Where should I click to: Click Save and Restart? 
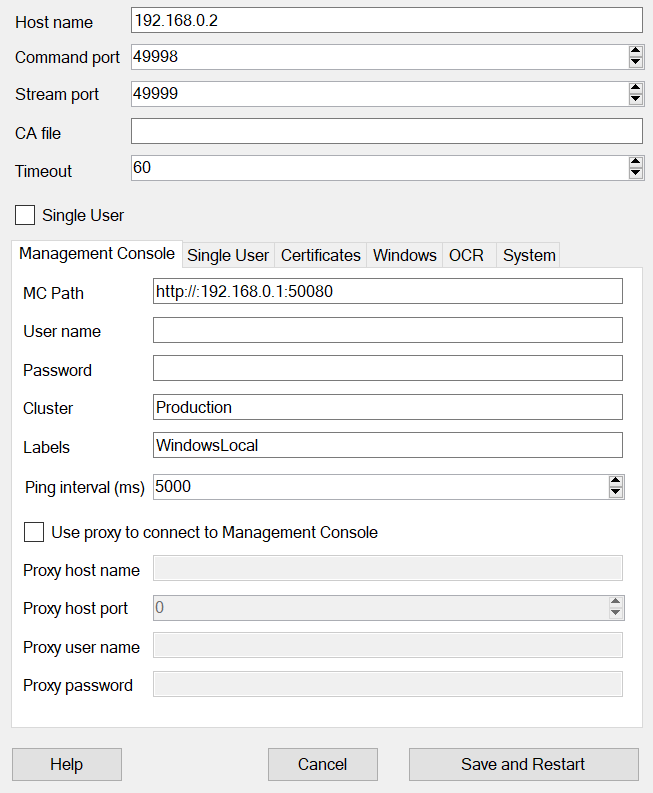523,764
